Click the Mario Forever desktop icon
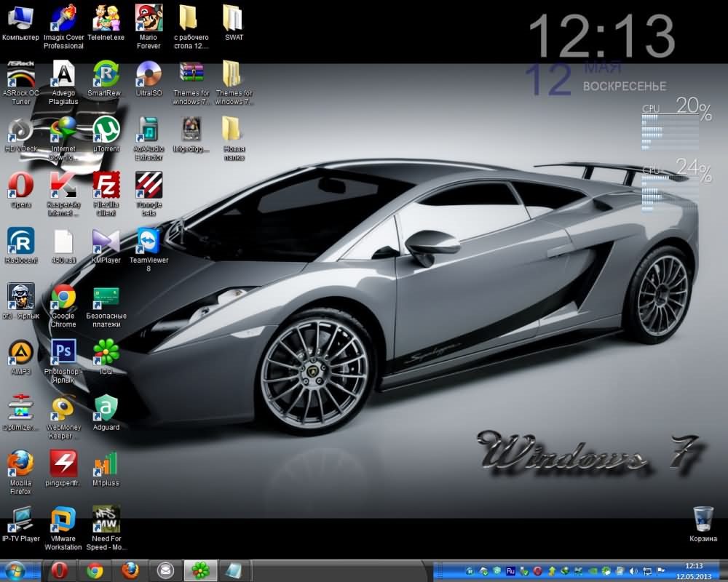Screen dimensions: 728x582 click(149, 18)
